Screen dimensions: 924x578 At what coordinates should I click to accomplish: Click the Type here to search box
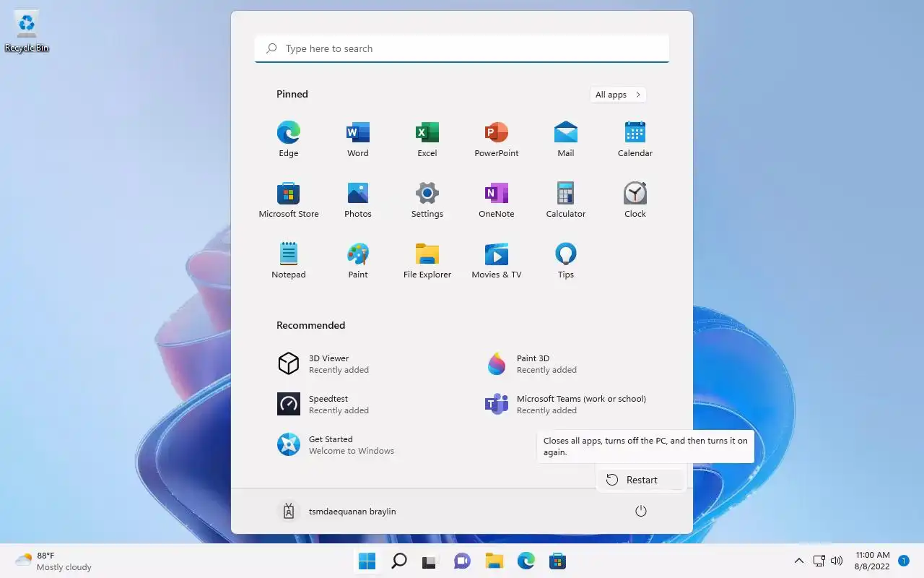point(462,48)
